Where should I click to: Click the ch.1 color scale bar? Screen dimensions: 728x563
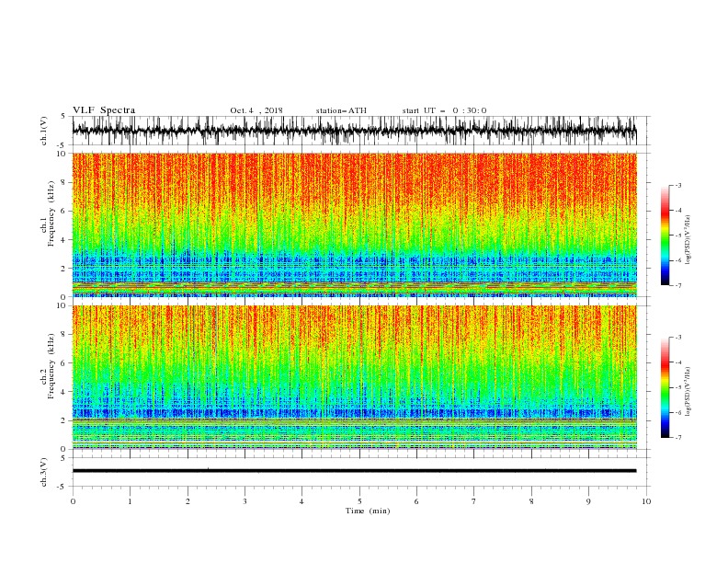point(665,236)
